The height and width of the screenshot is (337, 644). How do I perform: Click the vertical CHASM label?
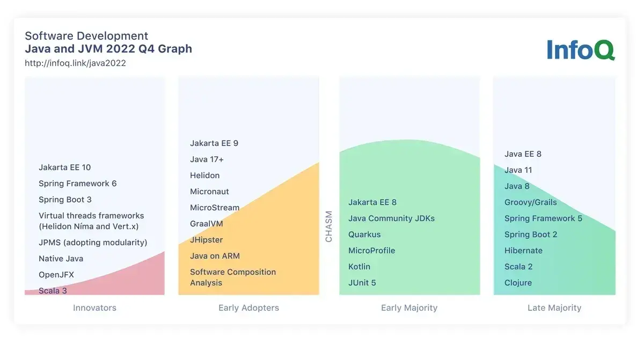[x=329, y=226]
